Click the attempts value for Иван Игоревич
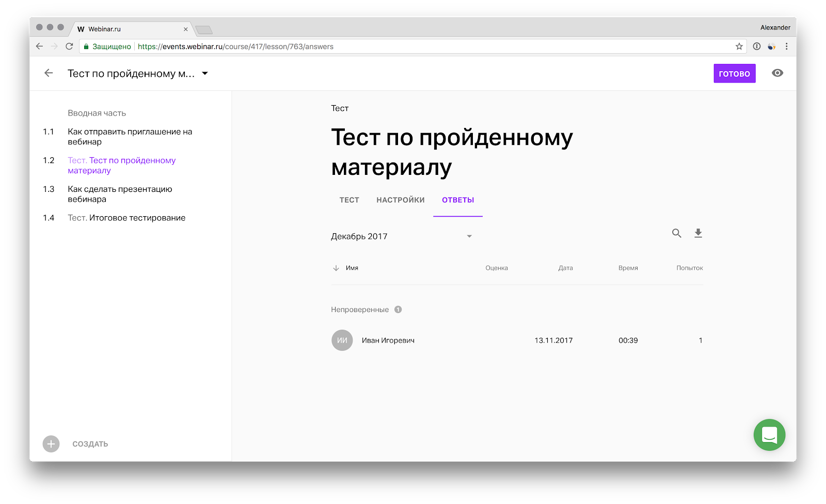Viewport: 826px width, 504px height. coord(701,340)
